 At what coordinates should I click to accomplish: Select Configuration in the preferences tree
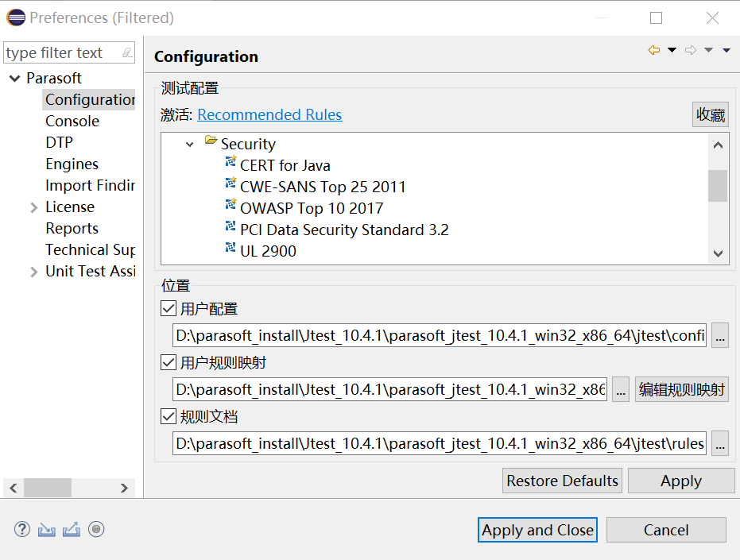tap(90, 99)
